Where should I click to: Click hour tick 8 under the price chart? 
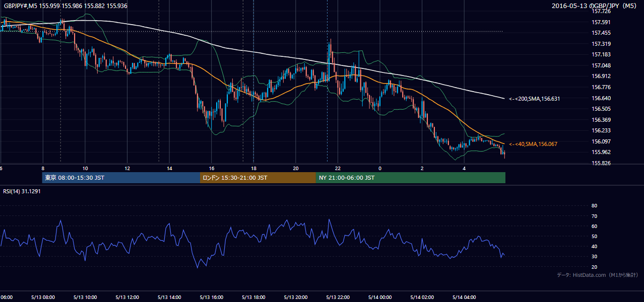(43, 168)
